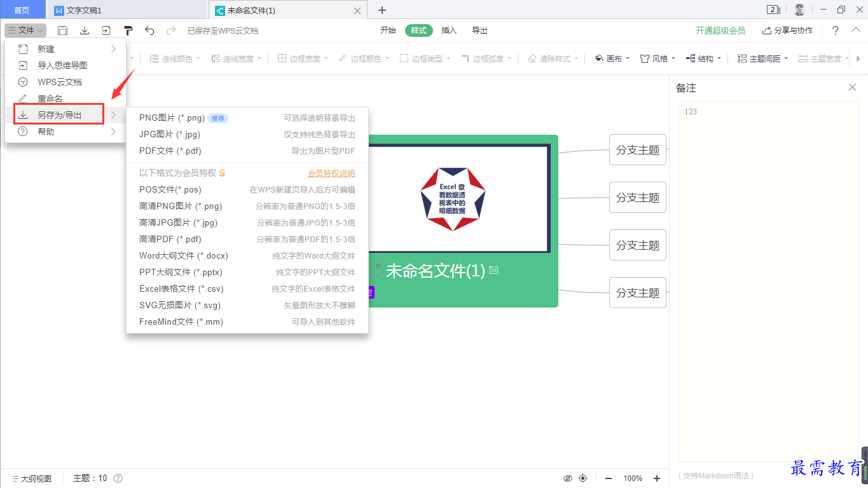
Task: Select the format painter icon
Action: 128,30
